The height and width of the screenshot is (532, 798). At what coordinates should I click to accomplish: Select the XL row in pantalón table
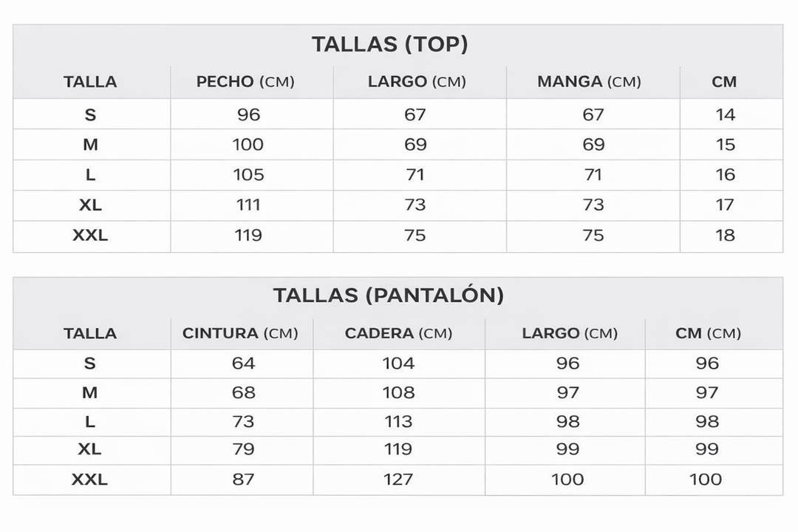(398, 450)
